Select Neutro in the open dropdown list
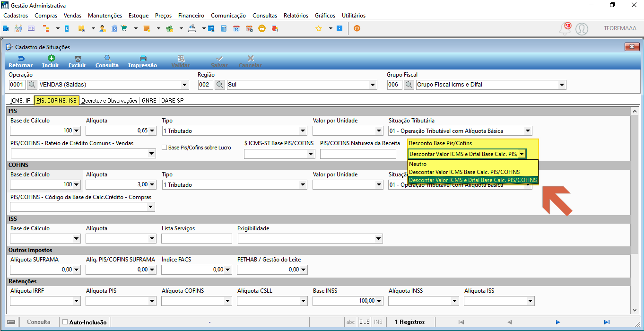Screen dimensions: 644x331 tap(473, 164)
